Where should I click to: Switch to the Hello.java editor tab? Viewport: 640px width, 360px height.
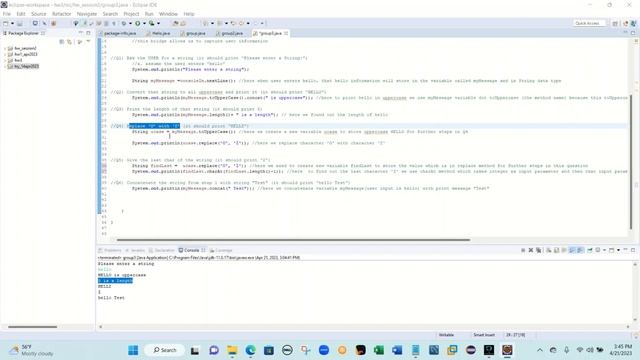(158, 33)
